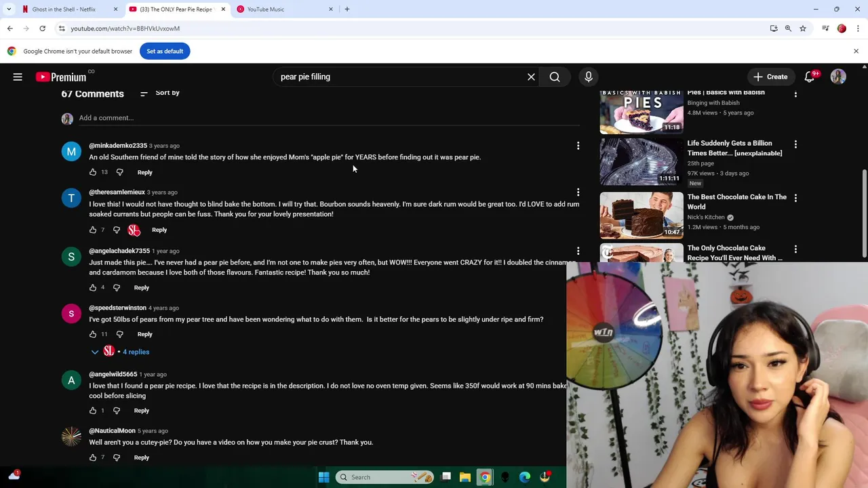Open File Explorer from taskbar

coord(465,477)
